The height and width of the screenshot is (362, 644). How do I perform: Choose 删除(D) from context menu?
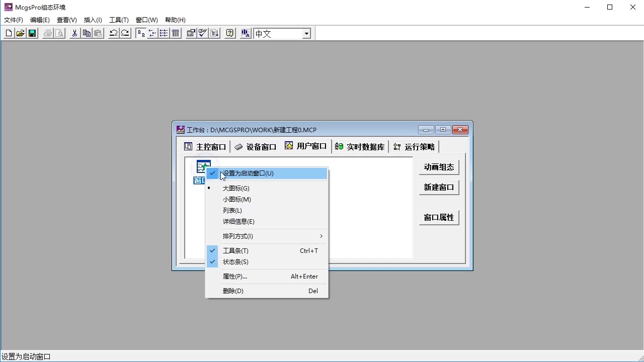[267, 291]
